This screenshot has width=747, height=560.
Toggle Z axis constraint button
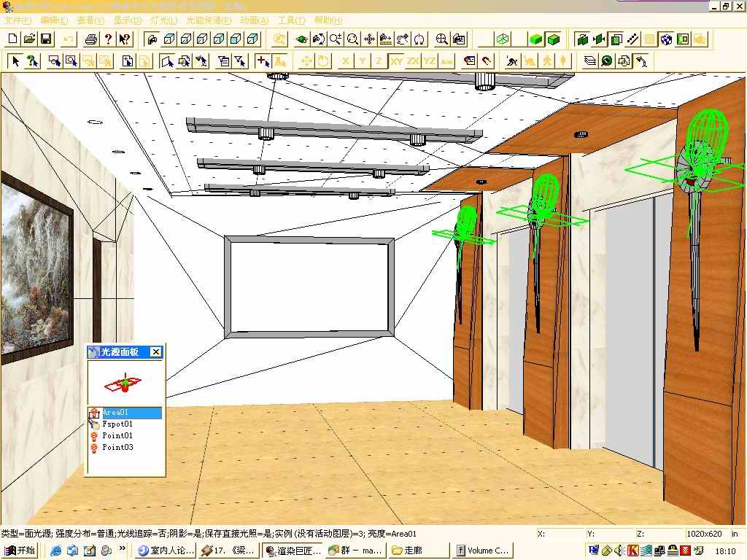click(x=379, y=61)
